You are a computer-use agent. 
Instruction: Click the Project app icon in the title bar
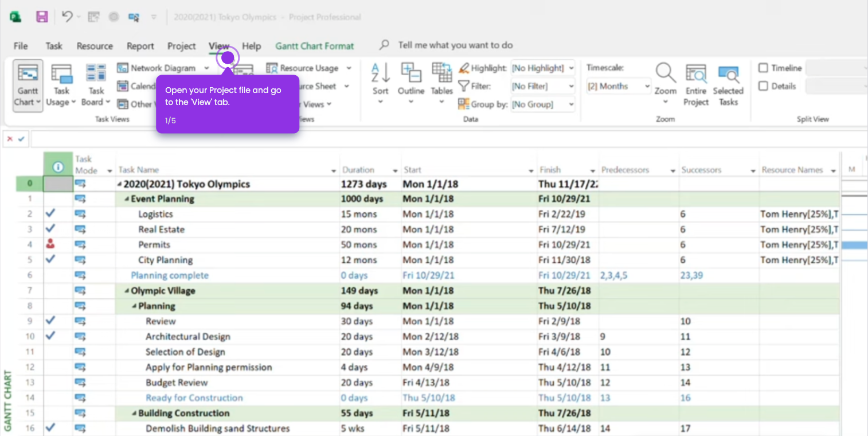coord(15,17)
